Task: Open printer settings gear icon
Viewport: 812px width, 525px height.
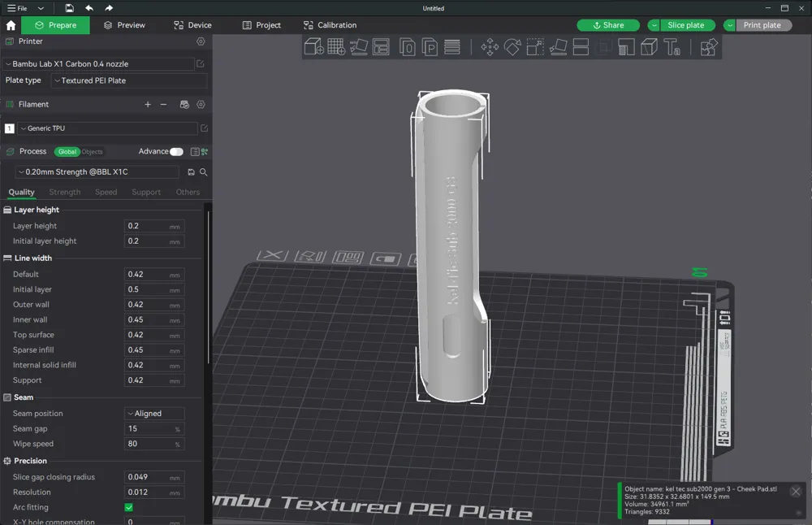Action: click(x=201, y=41)
